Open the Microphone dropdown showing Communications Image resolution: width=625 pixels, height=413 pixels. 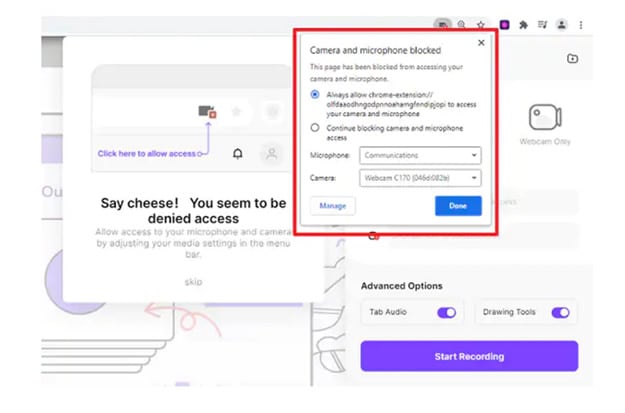[420, 156]
